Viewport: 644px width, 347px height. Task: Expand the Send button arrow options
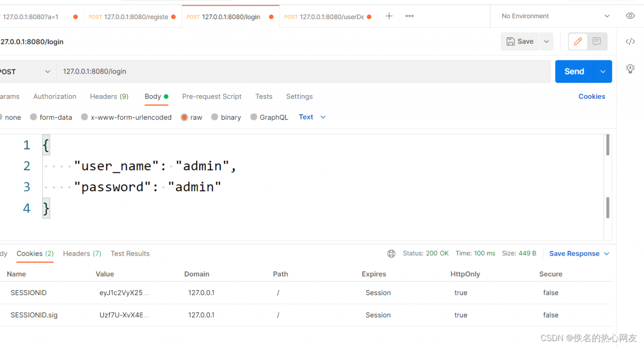coord(603,72)
